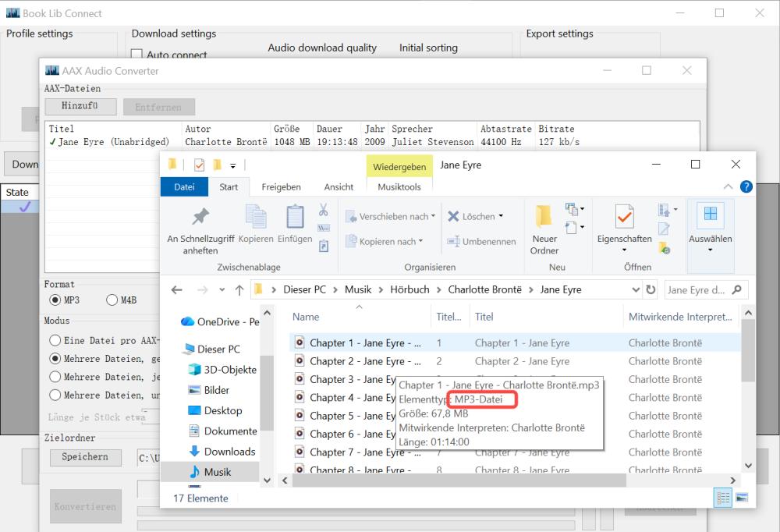Open Löschen dropdown arrow

[x=501, y=216]
